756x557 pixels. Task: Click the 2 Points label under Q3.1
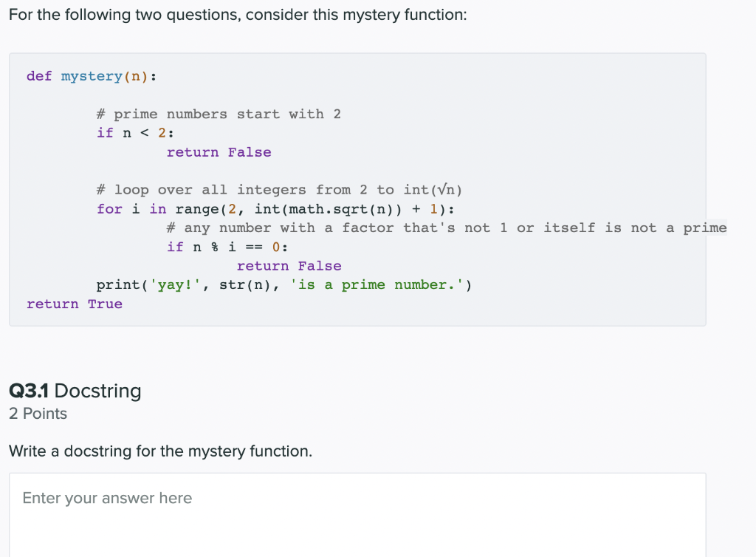[x=38, y=414]
